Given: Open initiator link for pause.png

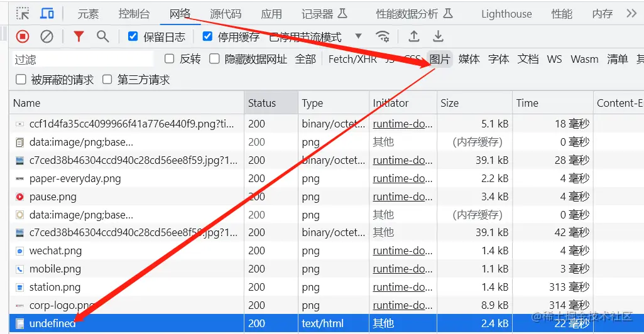Looking at the screenshot, I should 403,197.
